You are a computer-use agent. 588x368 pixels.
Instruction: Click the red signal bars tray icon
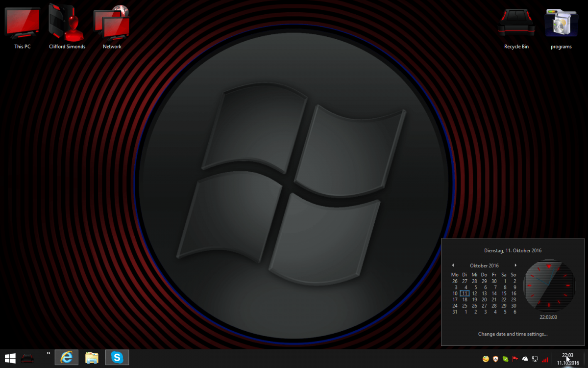545,360
